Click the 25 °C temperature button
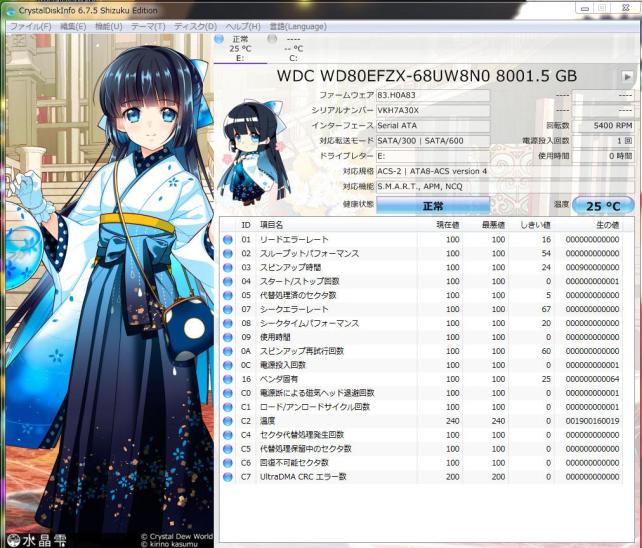 tap(603, 206)
